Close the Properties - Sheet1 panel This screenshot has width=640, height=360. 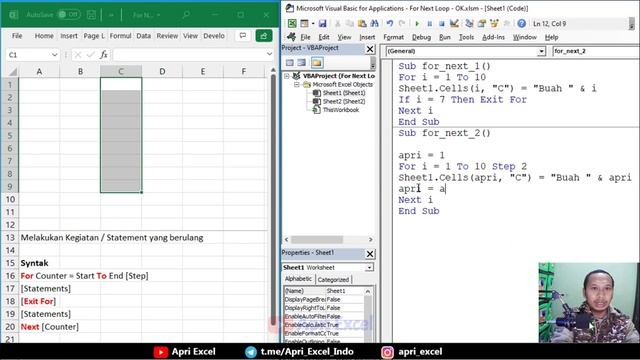(x=370, y=254)
